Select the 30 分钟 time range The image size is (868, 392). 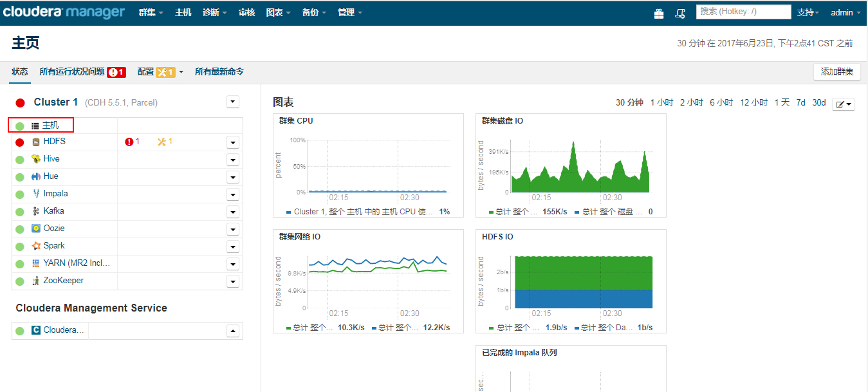tap(629, 103)
